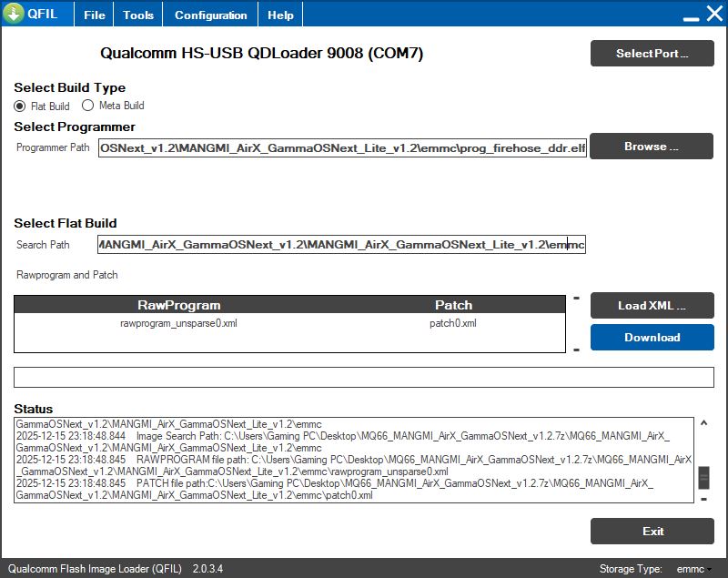
Task: Select patch0.xml in the Patch column
Action: 452,323
